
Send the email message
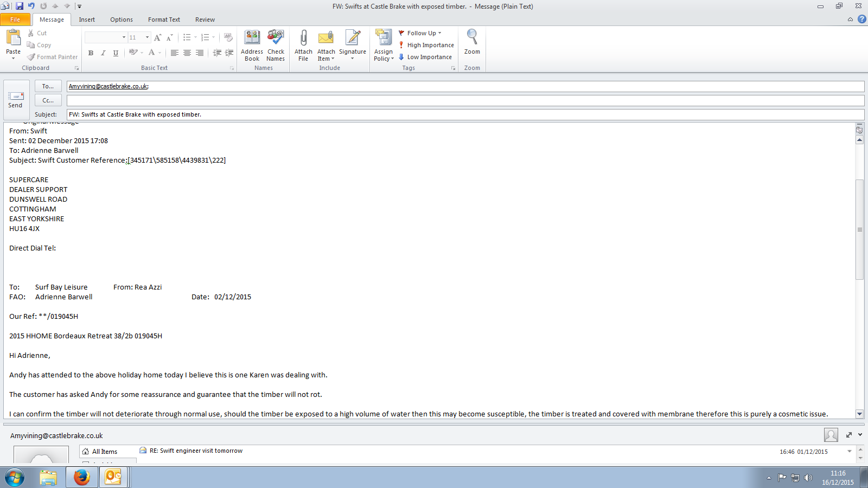click(x=15, y=100)
